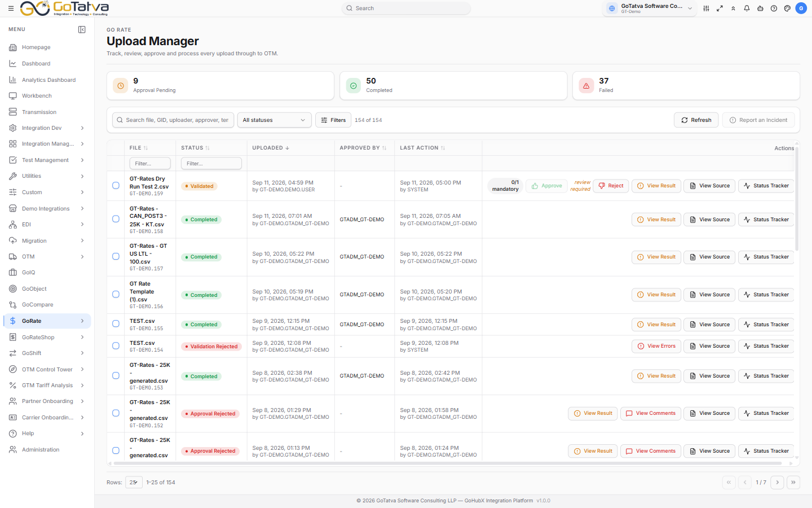Expand Test Management submenu chevron
Image resolution: width=812 pixels, height=508 pixels.
point(82,160)
